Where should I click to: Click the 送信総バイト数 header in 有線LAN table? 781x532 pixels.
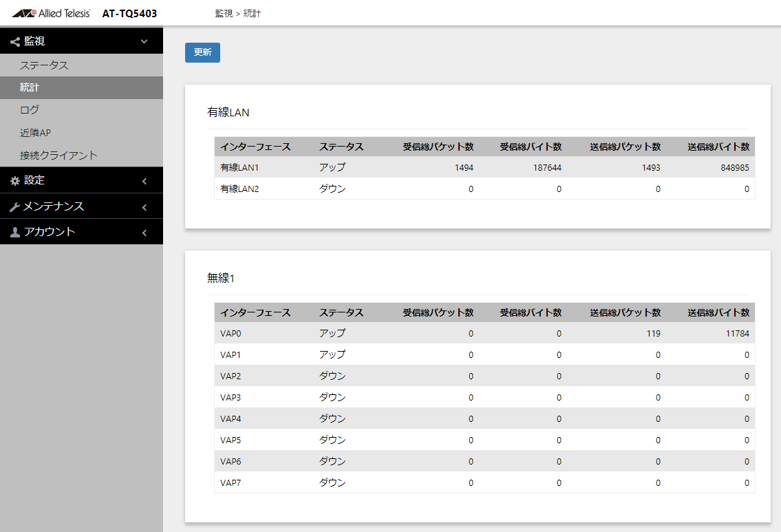(718, 147)
